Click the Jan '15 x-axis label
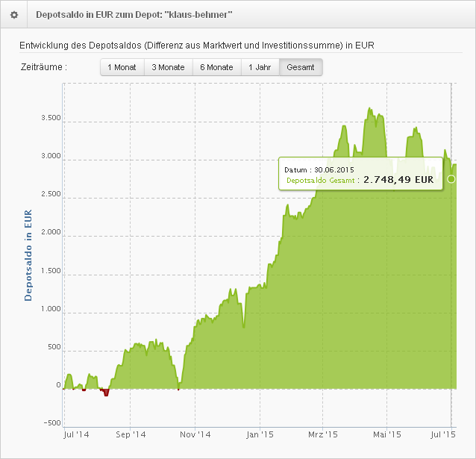Viewport: 476px width, 459px height. (261, 433)
